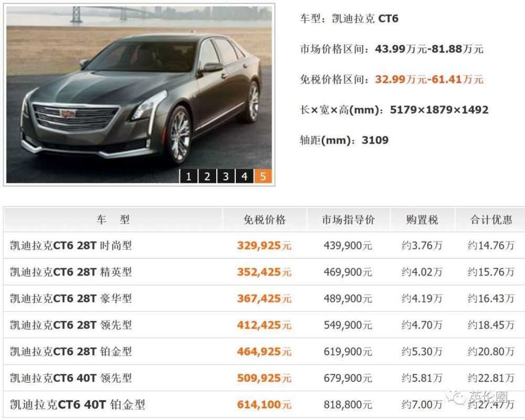The image size is (525, 420).
Task: Click purchase tax 约7.00万
Action: point(422,405)
